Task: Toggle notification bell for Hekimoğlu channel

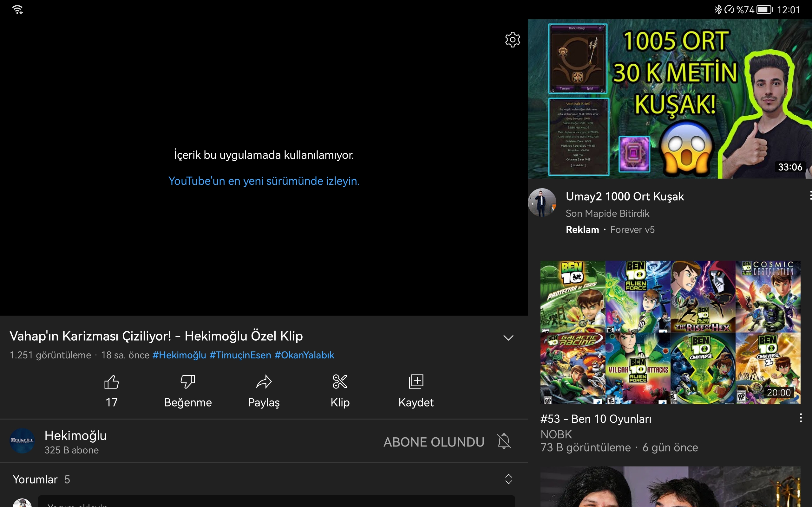Action: [x=504, y=441]
